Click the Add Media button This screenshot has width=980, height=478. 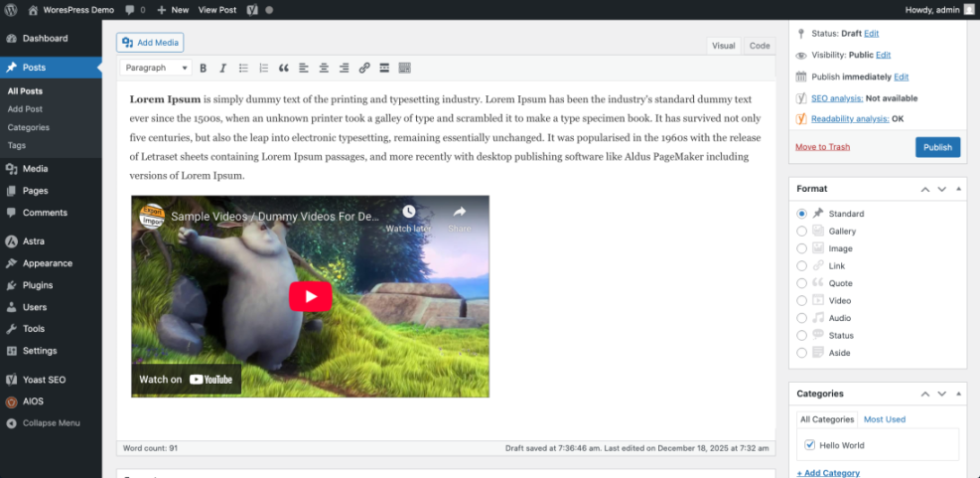click(150, 43)
